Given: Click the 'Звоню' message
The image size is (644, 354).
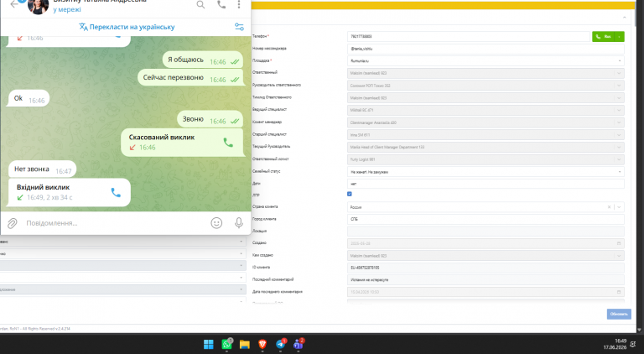Looking at the screenshot, I should click(210, 119).
